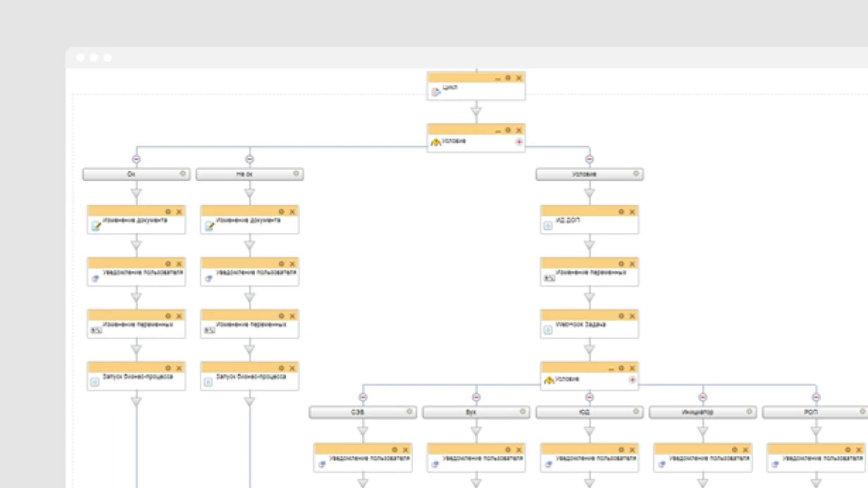Remove the Ок branch via minus circle
The height and width of the screenshot is (488, 868).
(x=136, y=159)
